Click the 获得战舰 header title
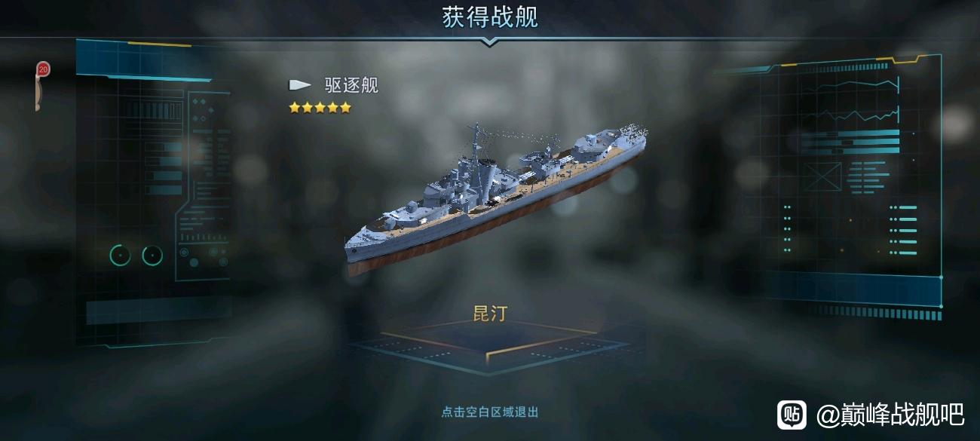Viewport: 980px width, 441px height. [489, 17]
